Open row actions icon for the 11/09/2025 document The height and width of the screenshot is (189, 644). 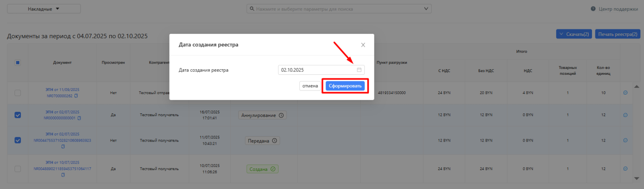click(x=625, y=93)
